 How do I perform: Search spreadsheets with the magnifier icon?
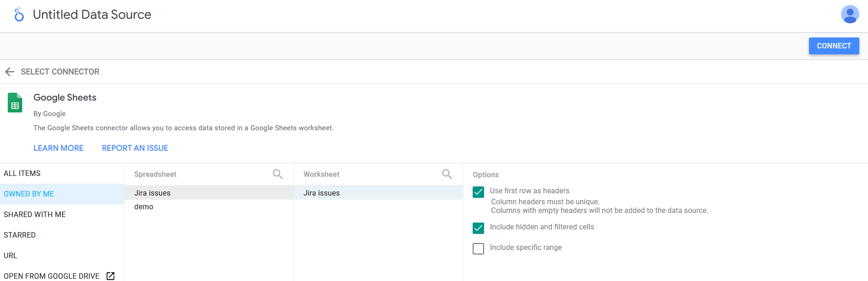click(x=278, y=174)
